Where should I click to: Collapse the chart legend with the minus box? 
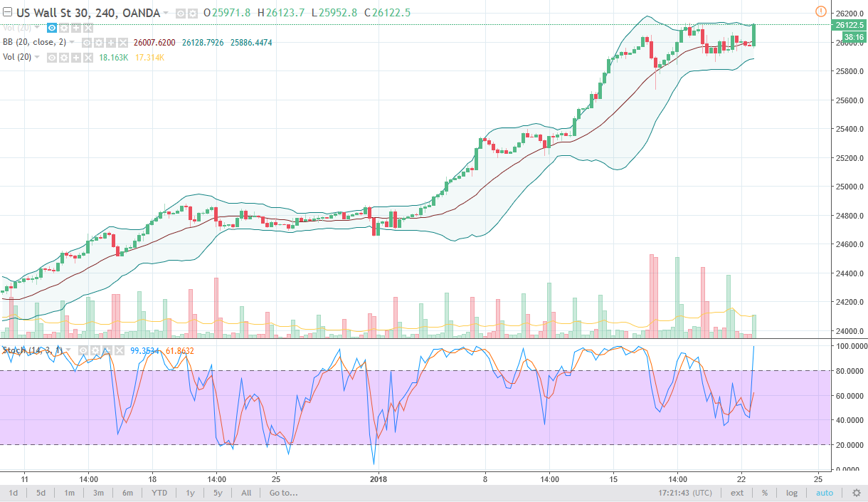pyautogui.click(x=8, y=11)
